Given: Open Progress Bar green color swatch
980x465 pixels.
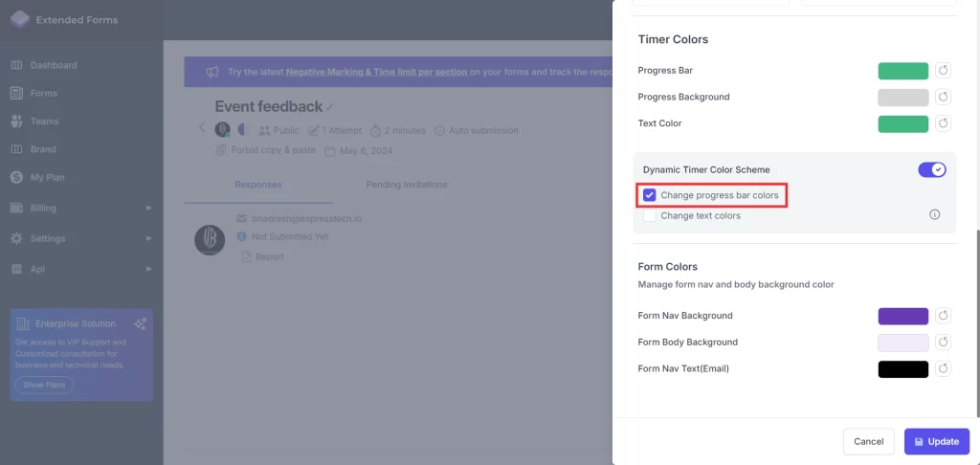Looking at the screenshot, I should (x=903, y=71).
